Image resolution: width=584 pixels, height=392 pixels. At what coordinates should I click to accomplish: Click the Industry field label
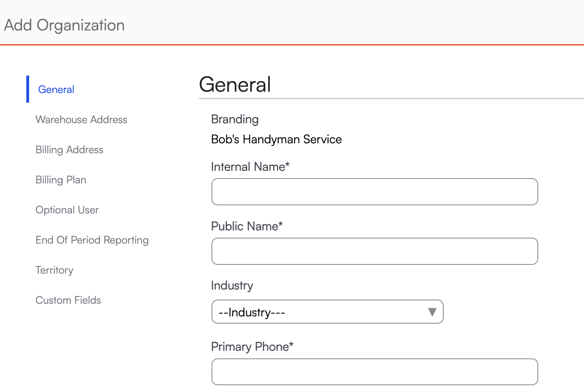(232, 285)
